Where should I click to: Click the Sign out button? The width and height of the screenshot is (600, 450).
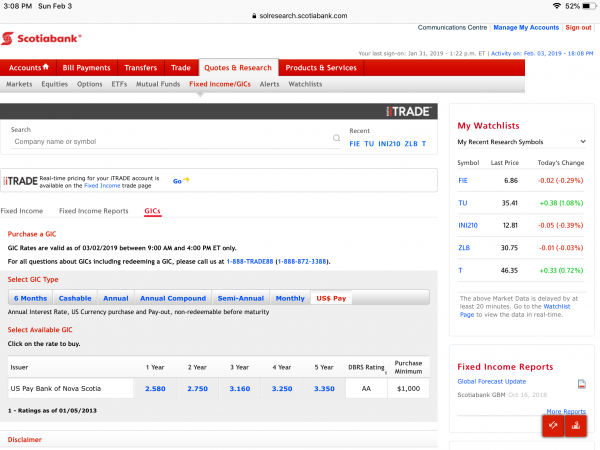coord(578,27)
